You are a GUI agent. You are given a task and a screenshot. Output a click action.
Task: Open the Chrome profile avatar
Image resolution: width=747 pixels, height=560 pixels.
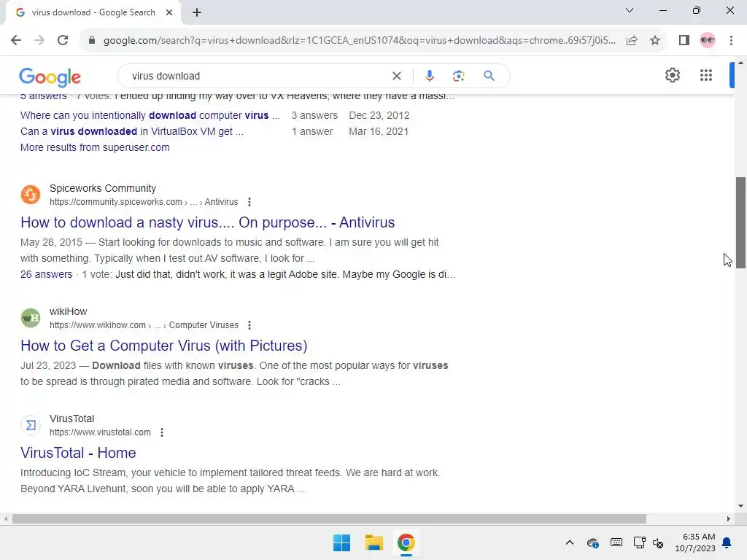click(708, 40)
